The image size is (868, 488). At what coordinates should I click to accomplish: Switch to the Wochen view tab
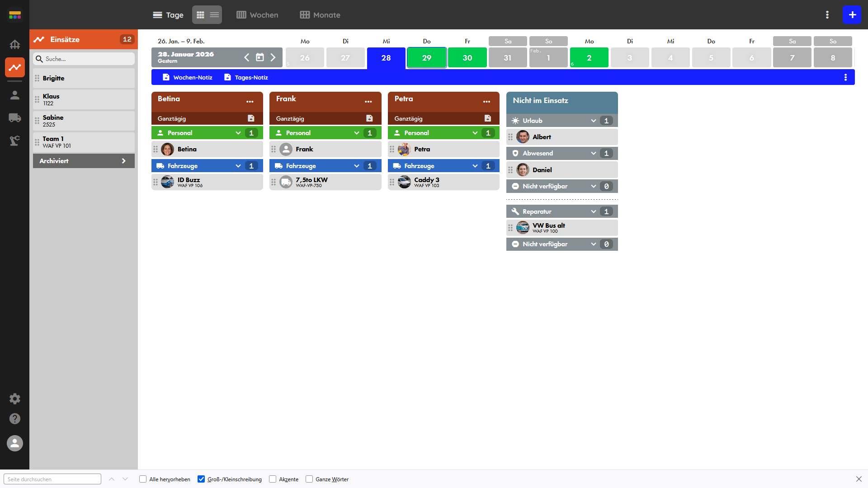click(257, 15)
